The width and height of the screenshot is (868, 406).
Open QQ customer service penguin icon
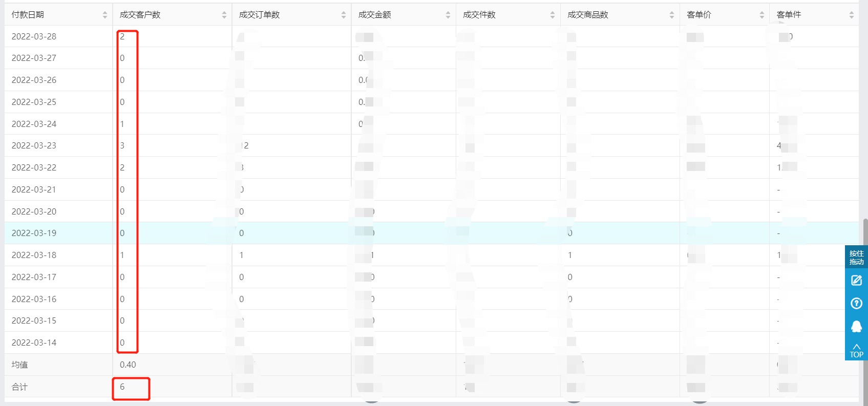[x=856, y=326]
